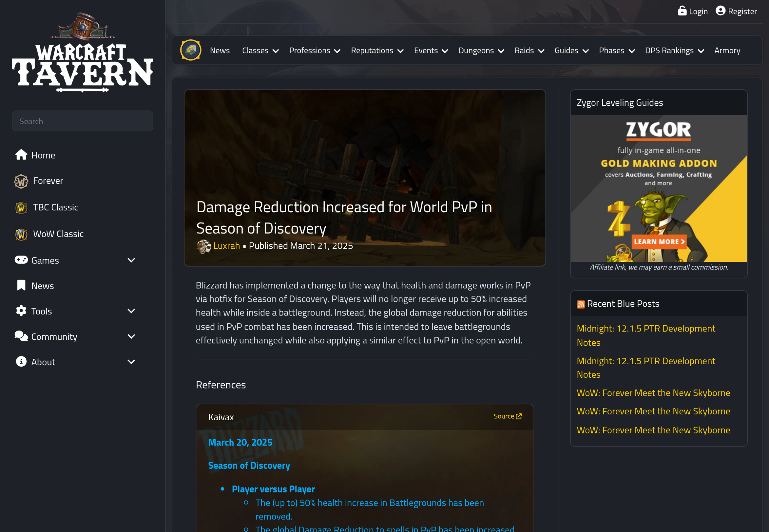Select Armory in the top navigation
This screenshot has width=769, height=532.
tap(727, 50)
